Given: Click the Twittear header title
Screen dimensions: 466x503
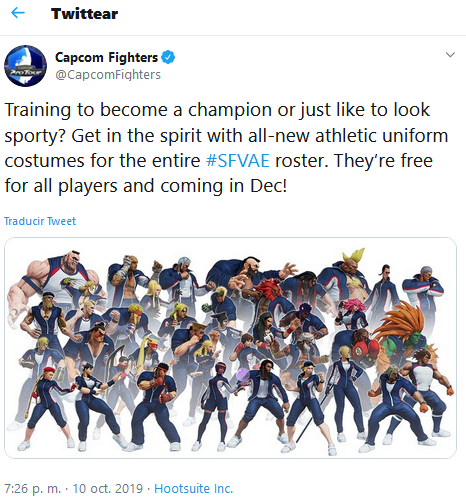Looking at the screenshot, I should coord(85,14).
